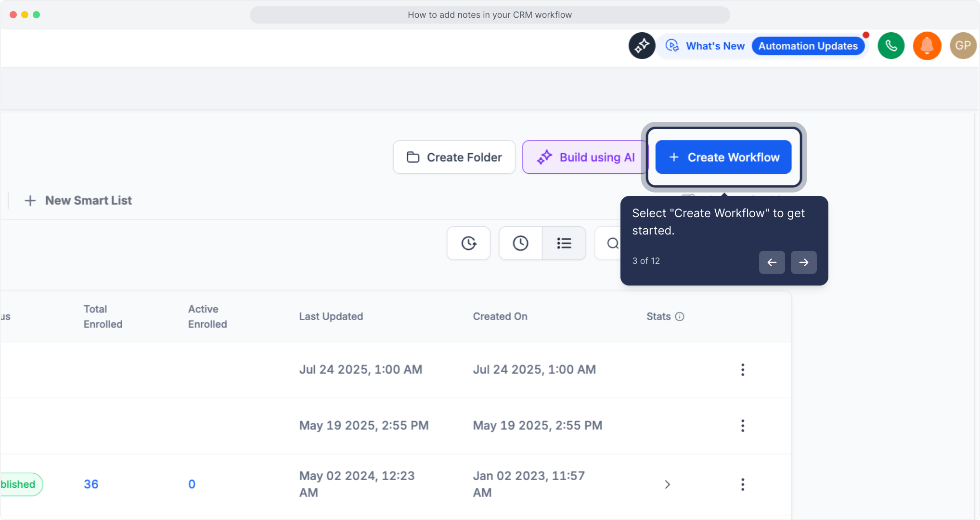The image size is (980, 520).
Task: Expand stats chevron on published row
Action: pos(667,484)
